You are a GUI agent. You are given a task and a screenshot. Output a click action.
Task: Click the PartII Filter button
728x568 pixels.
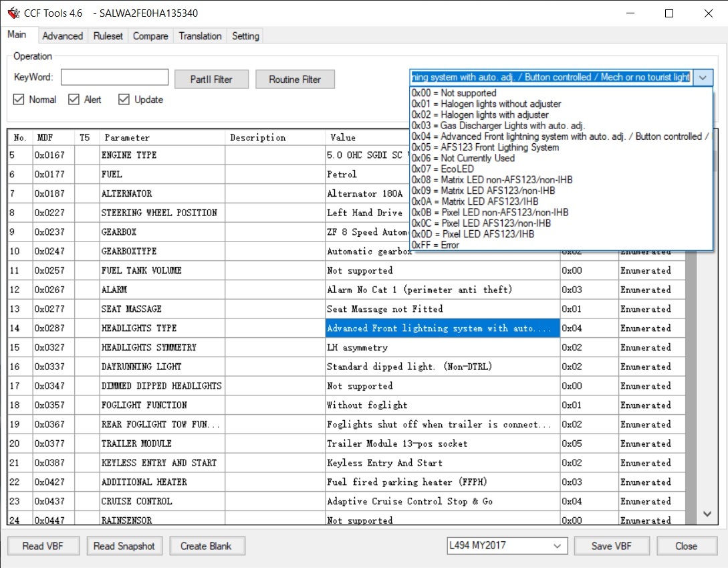pos(211,80)
